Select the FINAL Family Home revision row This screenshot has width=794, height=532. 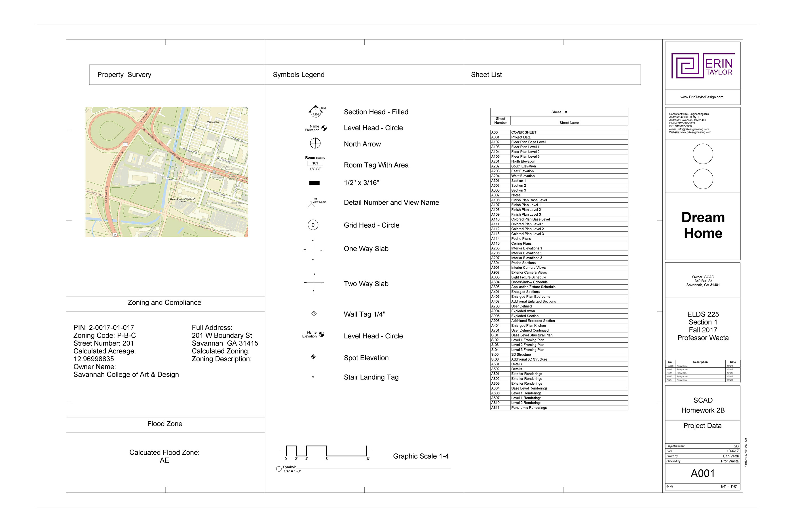click(x=702, y=380)
